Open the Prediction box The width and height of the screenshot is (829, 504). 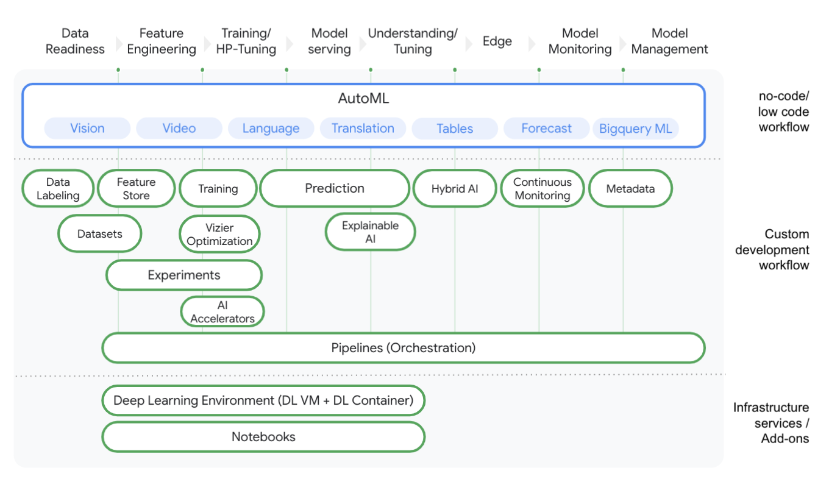point(334,189)
